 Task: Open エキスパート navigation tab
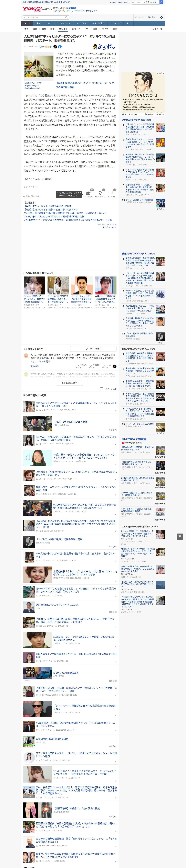[64, 24]
